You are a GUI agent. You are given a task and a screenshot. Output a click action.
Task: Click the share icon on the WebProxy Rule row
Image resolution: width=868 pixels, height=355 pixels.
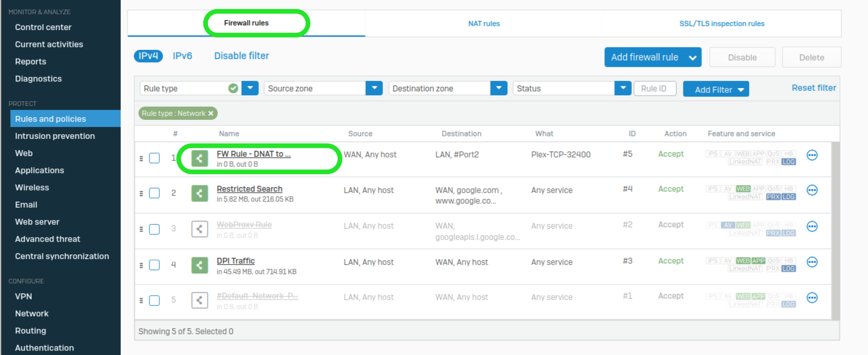tap(199, 229)
